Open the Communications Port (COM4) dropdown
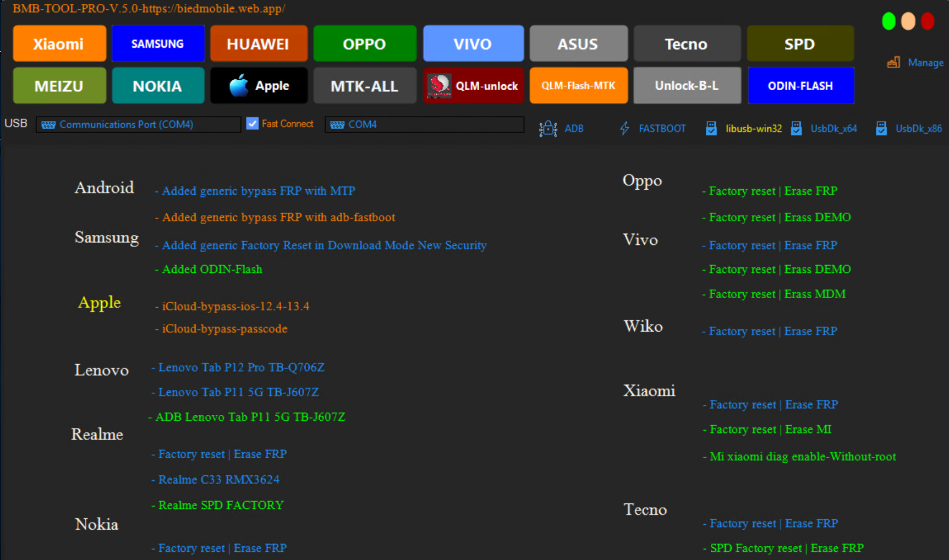Screen dimensions: 949x560 (x=138, y=124)
